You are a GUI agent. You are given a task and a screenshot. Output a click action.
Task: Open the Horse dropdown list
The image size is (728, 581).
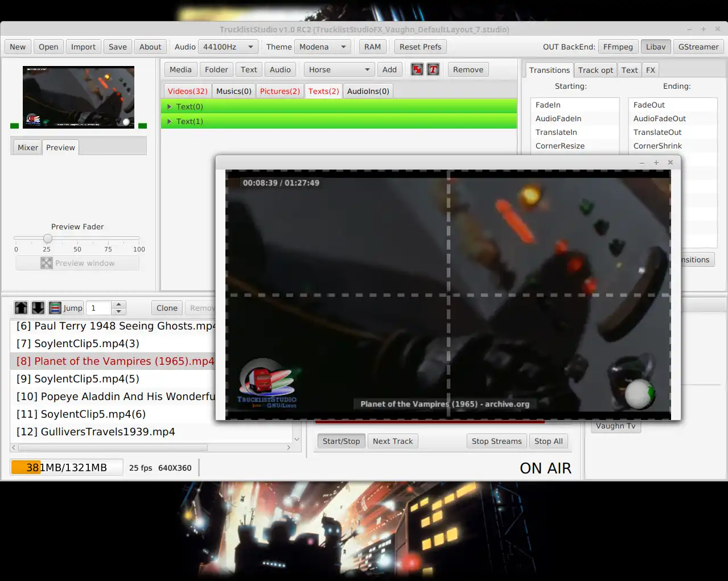click(339, 69)
